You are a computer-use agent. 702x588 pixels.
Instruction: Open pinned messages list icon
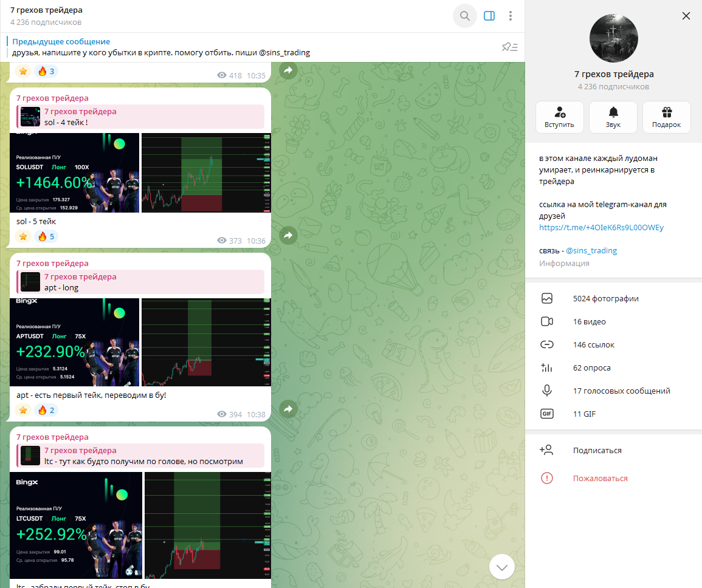coord(509,47)
